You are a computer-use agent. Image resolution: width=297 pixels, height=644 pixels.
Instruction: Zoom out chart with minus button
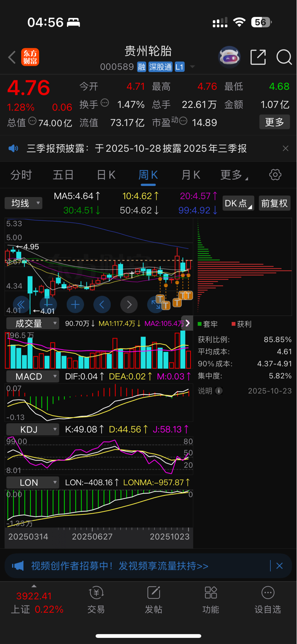tap(48, 305)
